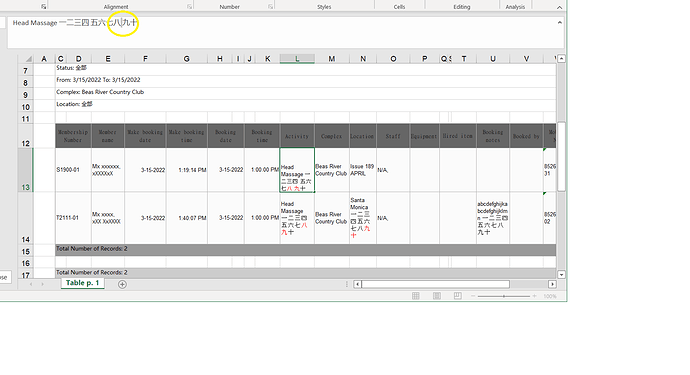
Task: Open Alignment settings dialog launcher
Action: point(189,7)
